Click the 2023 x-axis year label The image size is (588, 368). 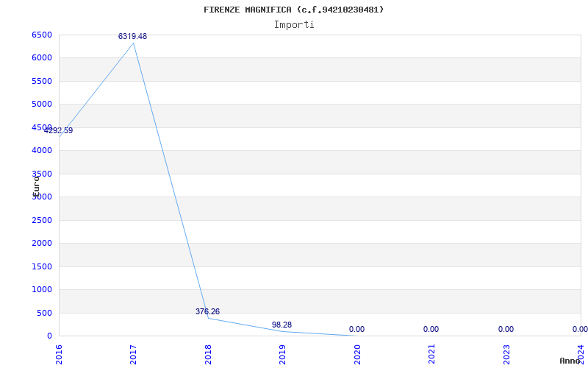pos(506,353)
